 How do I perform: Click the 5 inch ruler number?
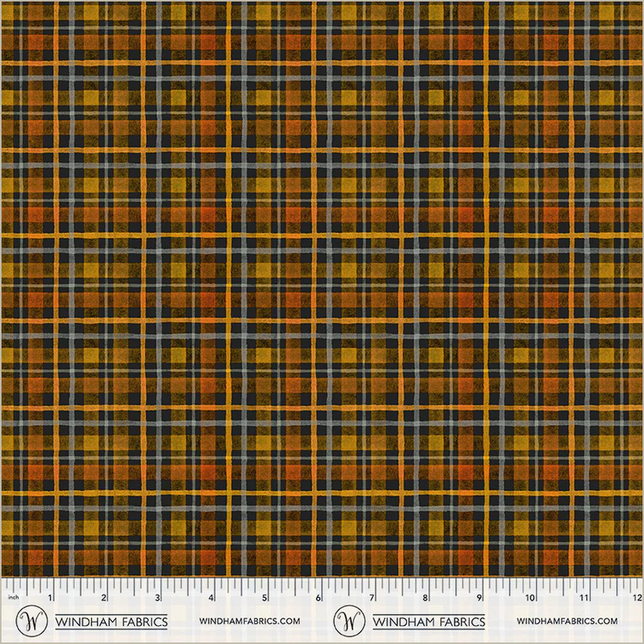[265, 598]
